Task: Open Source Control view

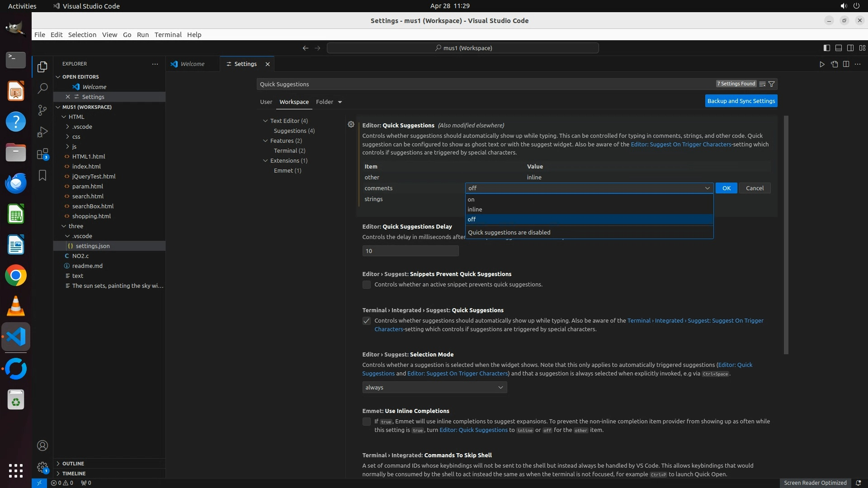Action: point(42,110)
